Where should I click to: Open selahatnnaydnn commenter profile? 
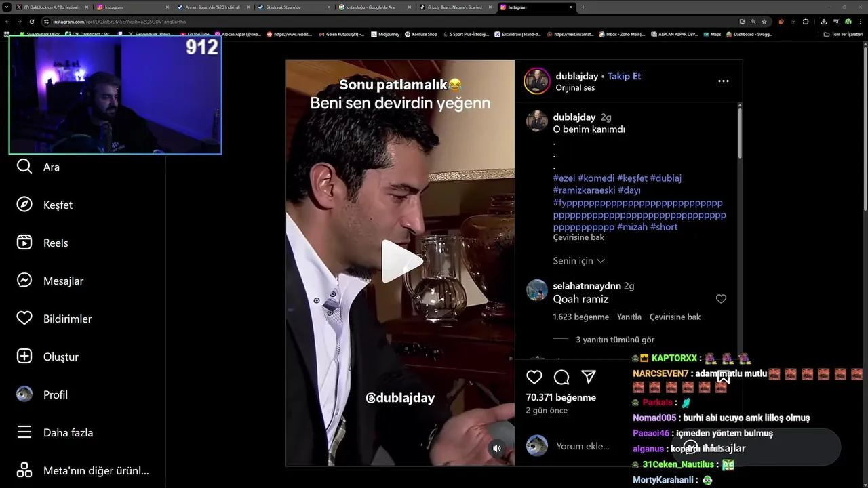tap(587, 286)
